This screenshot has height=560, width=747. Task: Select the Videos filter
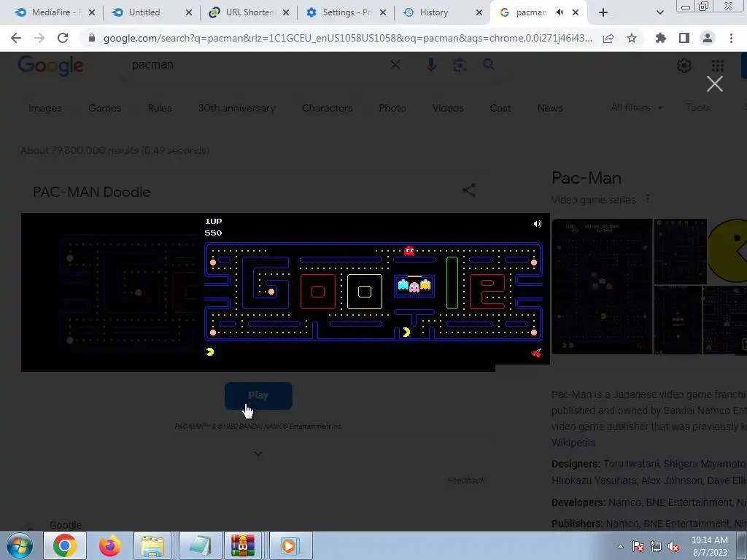[x=448, y=108]
